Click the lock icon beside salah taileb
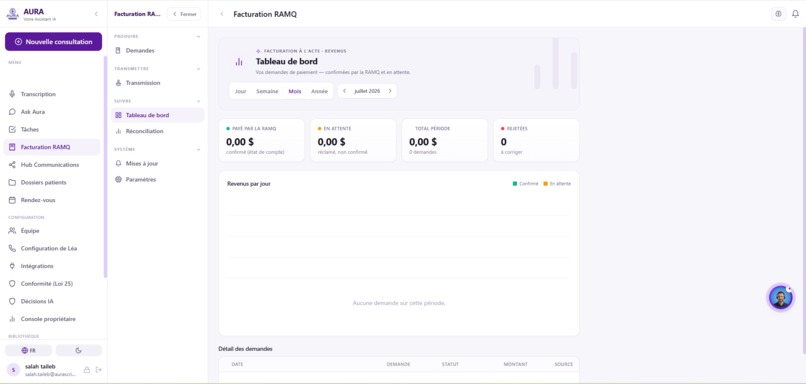Screen dimensions: 806x384 [x=87, y=370]
